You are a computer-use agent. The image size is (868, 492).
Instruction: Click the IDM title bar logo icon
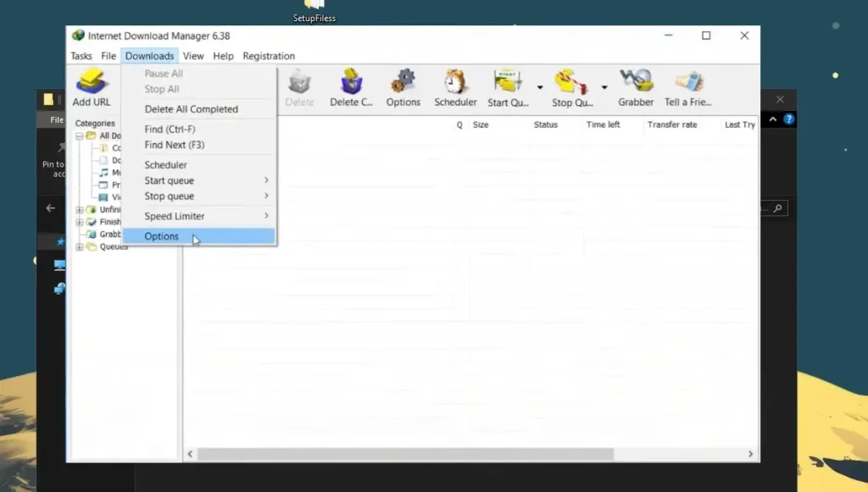click(78, 36)
